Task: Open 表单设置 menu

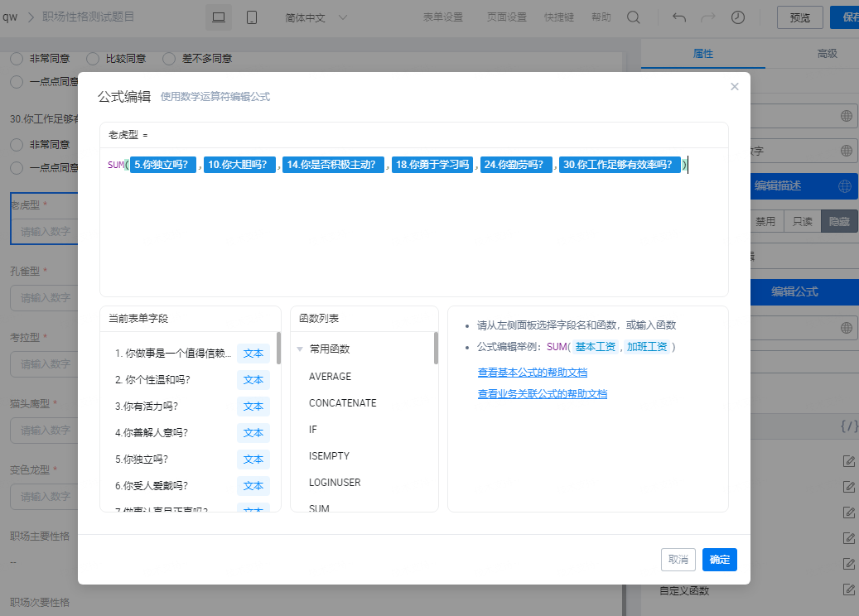Action: (x=442, y=17)
